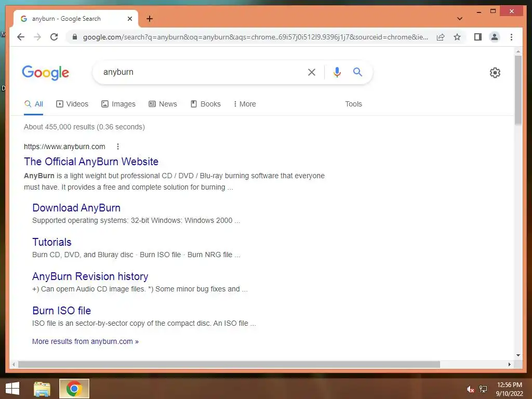Viewport: 532px width, 399px height.
Task: Open the Chrome side panel
Action: pos(478,37)
